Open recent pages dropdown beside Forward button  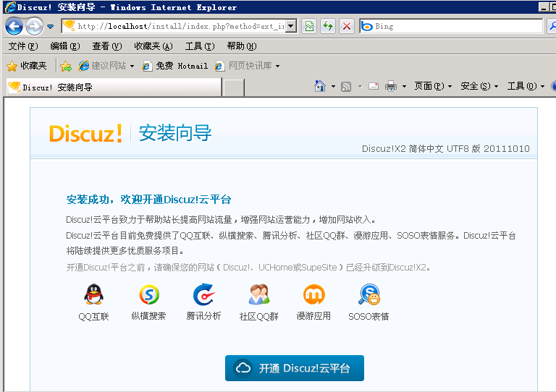pos(51,27)
